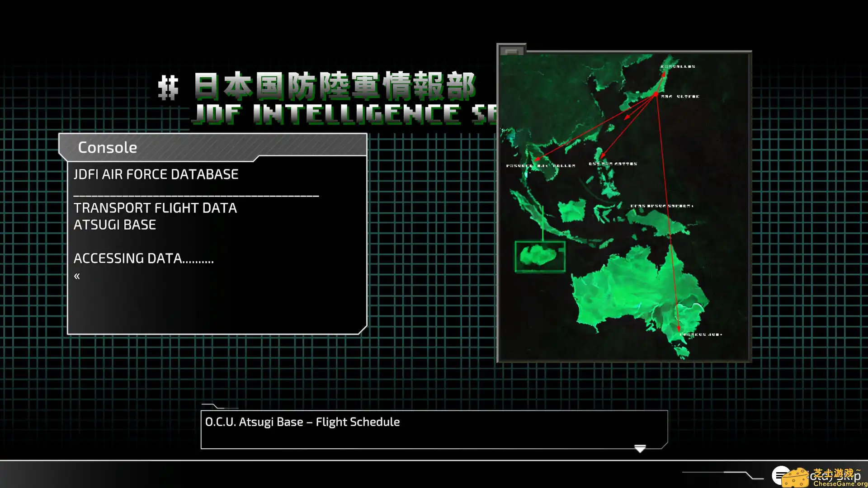Image resolution: width=868 pixels, height=488 pixels.
Task: Click the Flight Schedule dialogue text box
Action: pyautogui.click(x=434, y=429)
